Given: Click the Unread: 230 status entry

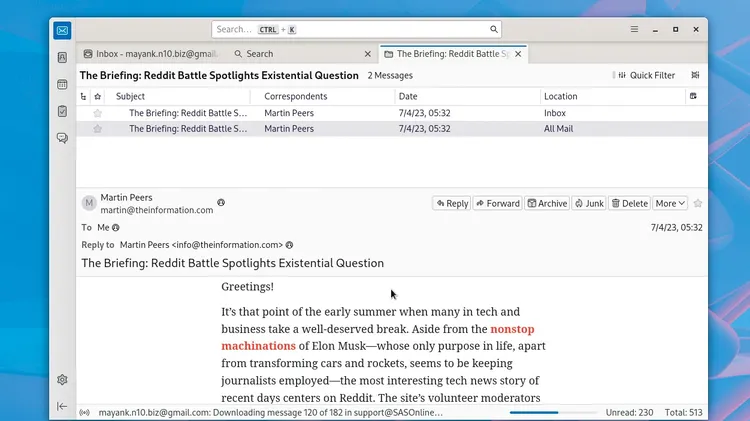Looking at the screenshot, I should 629,412.
